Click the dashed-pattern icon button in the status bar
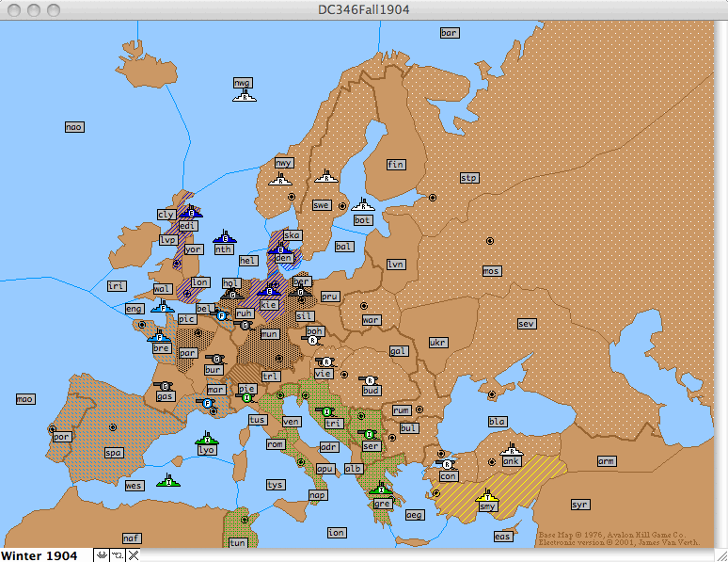 [x=118, y=555]
